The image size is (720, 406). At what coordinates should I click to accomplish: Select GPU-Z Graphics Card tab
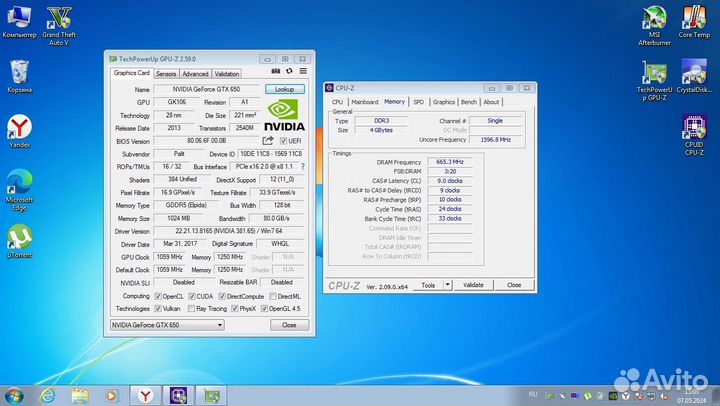[x=132, y=73]
